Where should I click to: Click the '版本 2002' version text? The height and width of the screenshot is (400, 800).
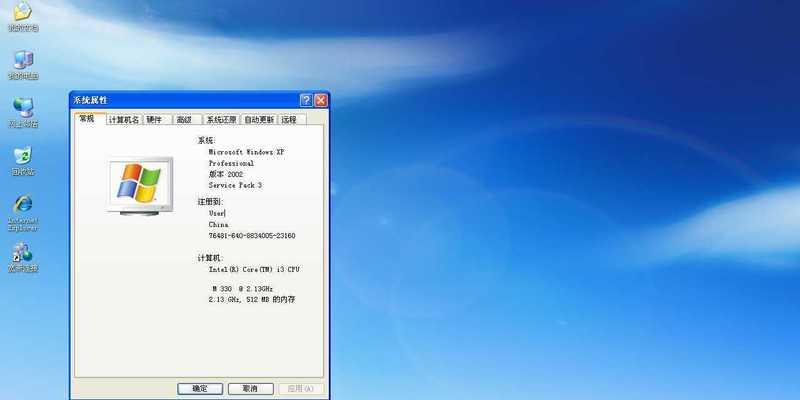(x=226, y=174)
